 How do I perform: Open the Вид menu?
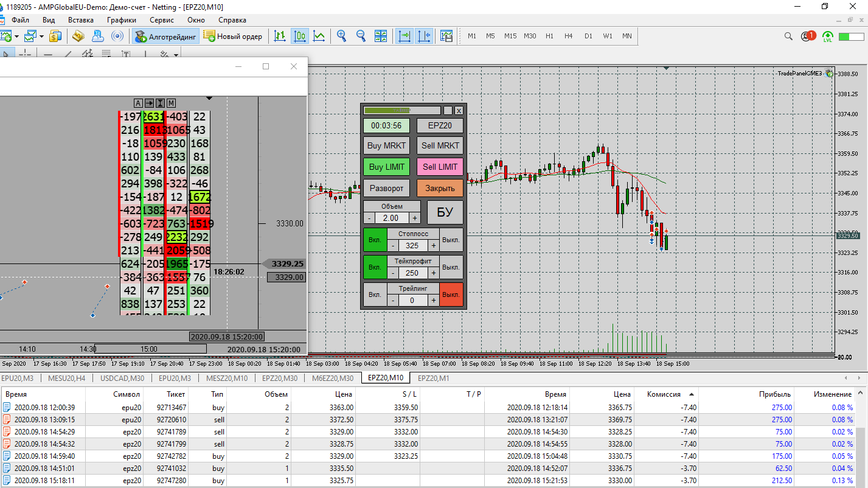pos(49,20)
